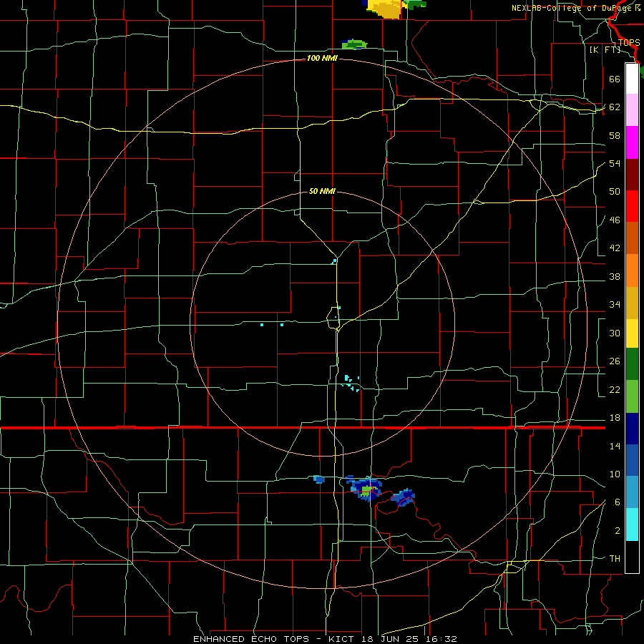The height and width of the screenshot is (644, 644).
Task: Click the magenta legend swatch
Action: pyautogui.click(x=632, y=142)
